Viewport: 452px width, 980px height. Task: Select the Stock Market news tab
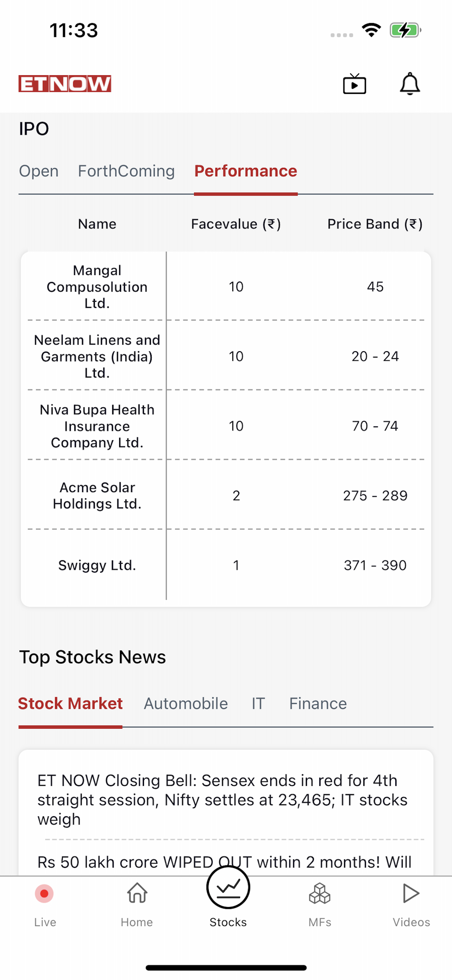coord(70,703)
